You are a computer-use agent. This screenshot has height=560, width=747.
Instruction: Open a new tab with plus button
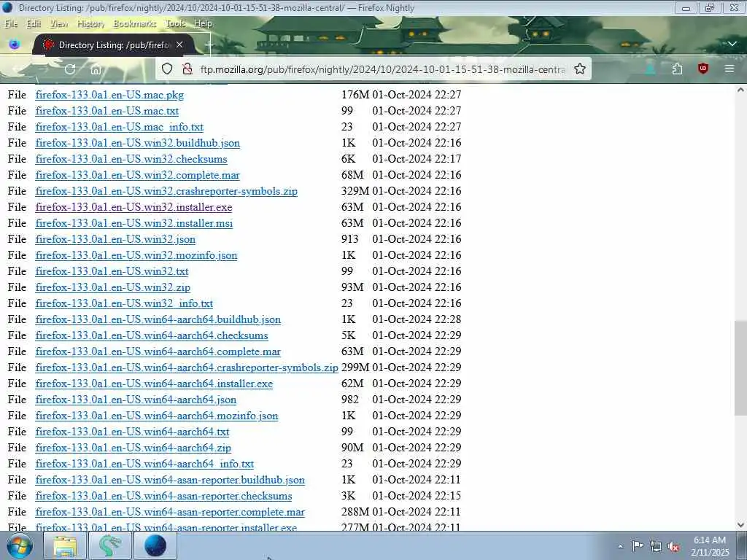(x=208, y=45)
